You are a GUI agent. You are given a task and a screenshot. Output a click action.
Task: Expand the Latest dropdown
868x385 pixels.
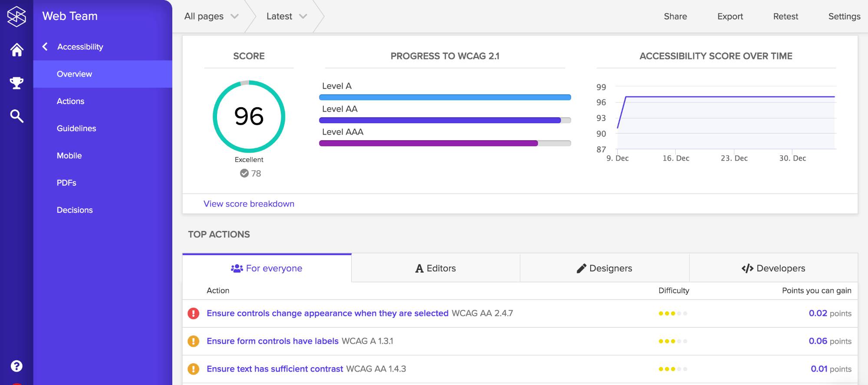click(286, 16)
